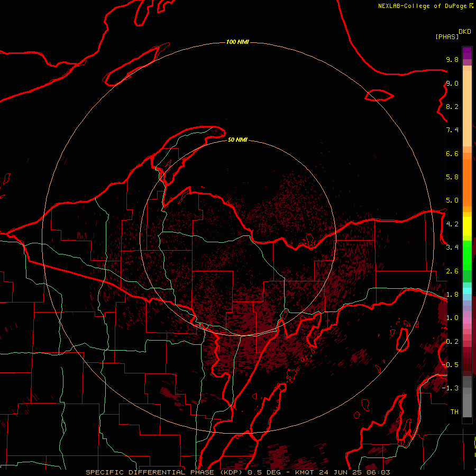This screenshot has width=476, height=476.
Task: Click the yellow color band in legend
Action: click(467, 226)
